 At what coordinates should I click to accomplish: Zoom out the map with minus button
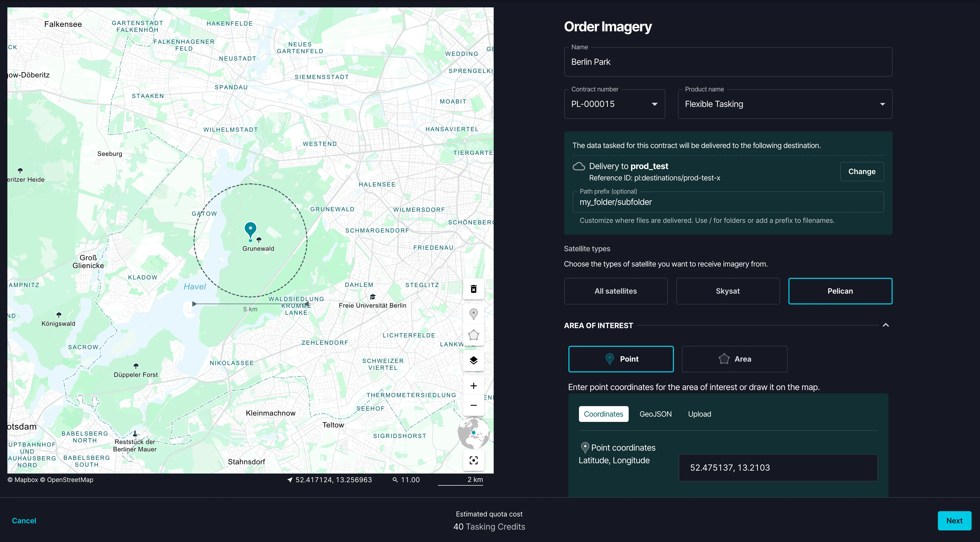(x=473, y=405)
